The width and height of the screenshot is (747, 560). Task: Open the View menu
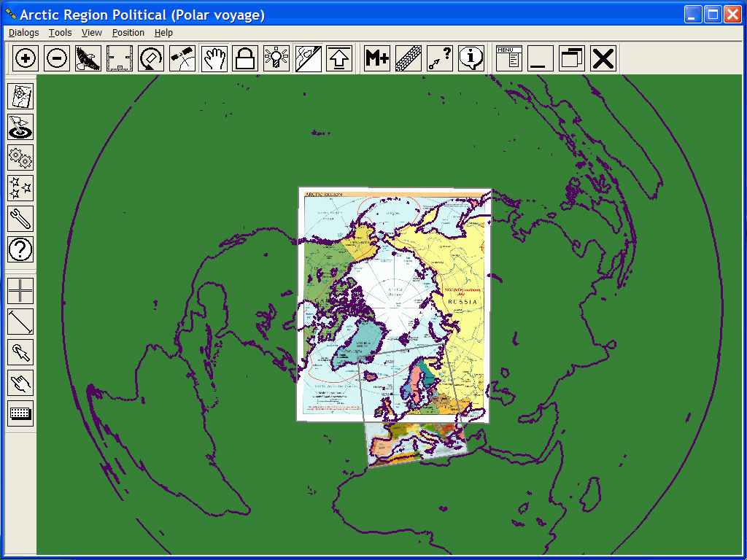[91, 32]
